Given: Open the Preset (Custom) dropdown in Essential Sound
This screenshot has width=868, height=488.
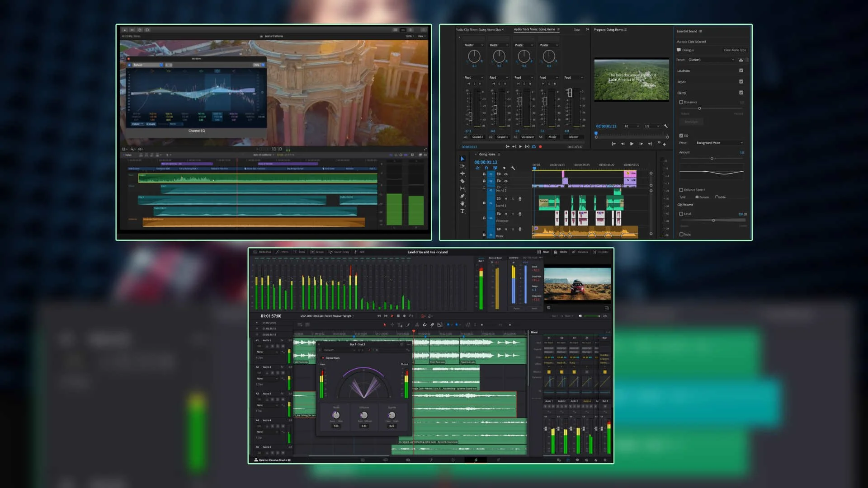Looking at the screenshot, I should point(714,59).
